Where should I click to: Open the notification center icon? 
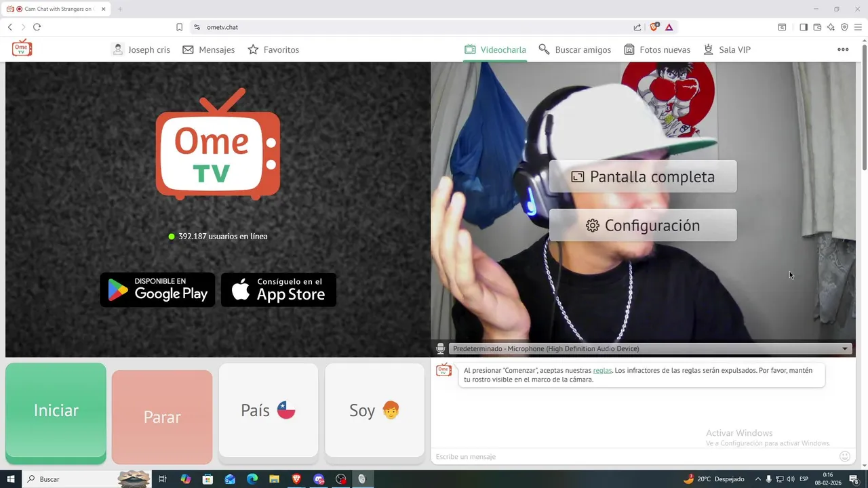(x=854, y=479)
